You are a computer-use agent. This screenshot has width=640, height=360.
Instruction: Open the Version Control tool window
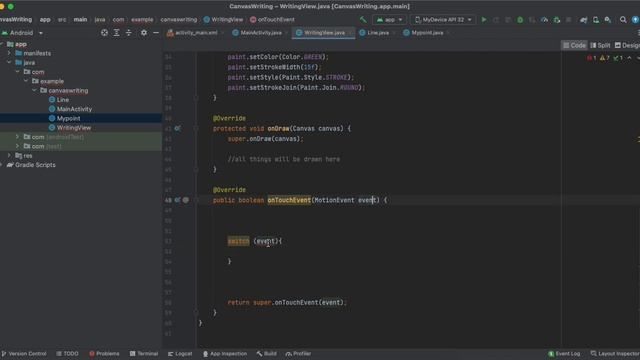coord(24,353)
